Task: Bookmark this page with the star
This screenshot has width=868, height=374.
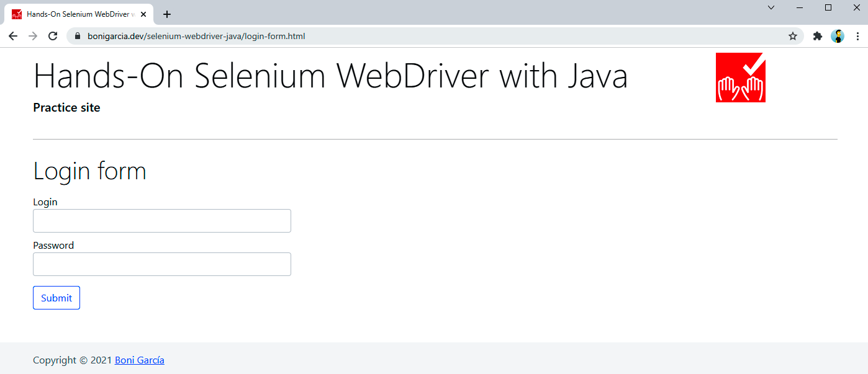Action: [x=793, y=36]
